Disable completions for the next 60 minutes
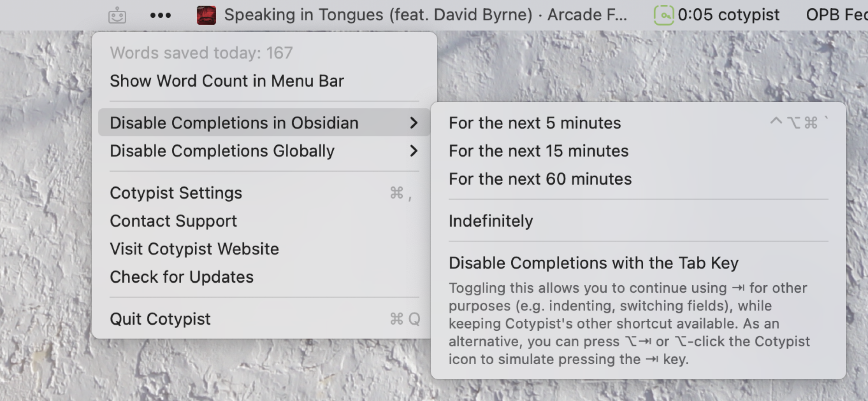Viewport: 868px width, 401px height. click(x=638, y=179)
